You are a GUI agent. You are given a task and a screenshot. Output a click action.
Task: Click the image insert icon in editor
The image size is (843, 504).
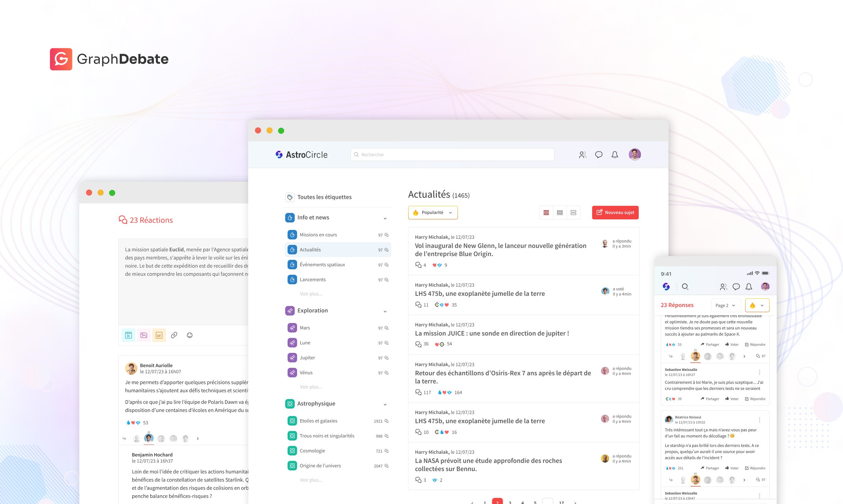[144, 335]
